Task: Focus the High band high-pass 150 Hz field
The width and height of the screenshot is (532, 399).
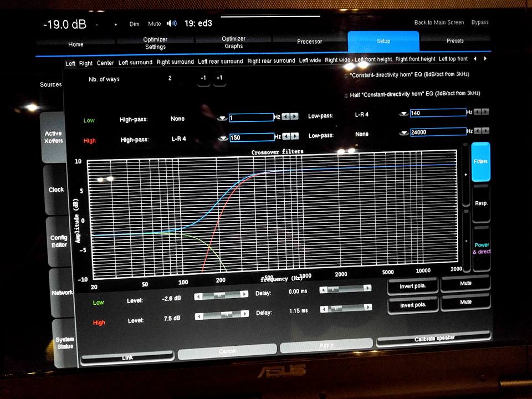Action: click(252, 137)
